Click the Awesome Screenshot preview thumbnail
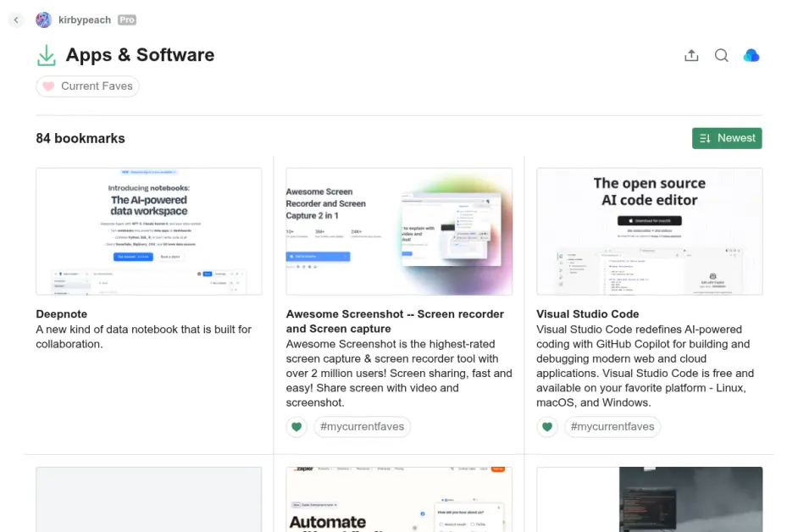This screenshot has height=532, width=798. pyautogui.click(x=399, y=231)
